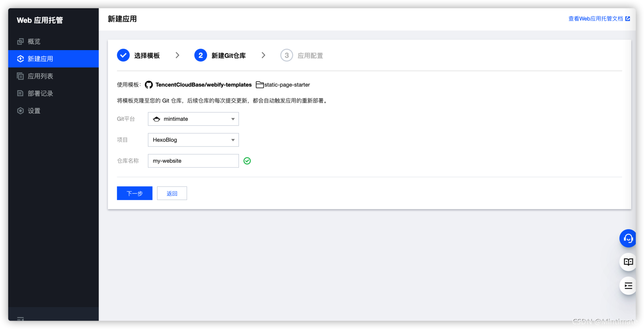The height and width of the screenshot is (329, 644).
Task: Collapse the sidebar with the bottom icon
Action: [20, 319]
